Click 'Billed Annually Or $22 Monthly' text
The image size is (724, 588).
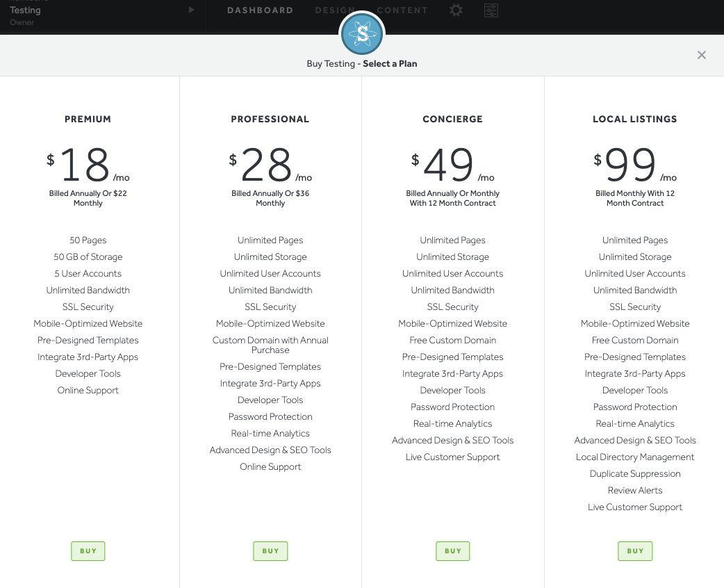coord(88,198)
